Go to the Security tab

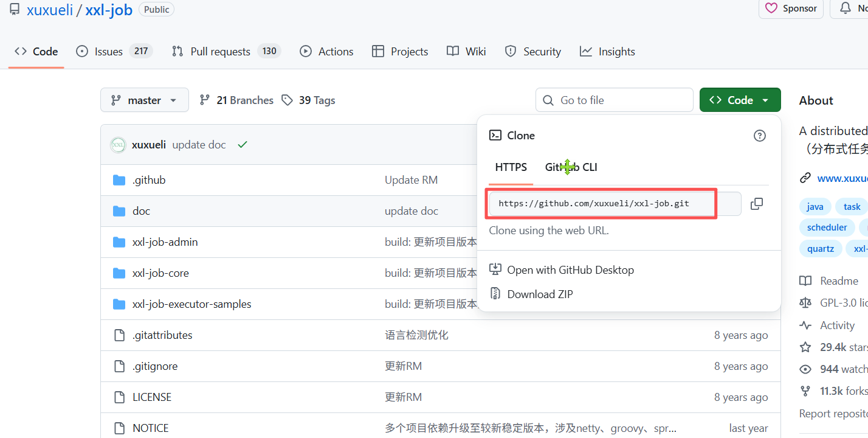click(x=533, y=52)
